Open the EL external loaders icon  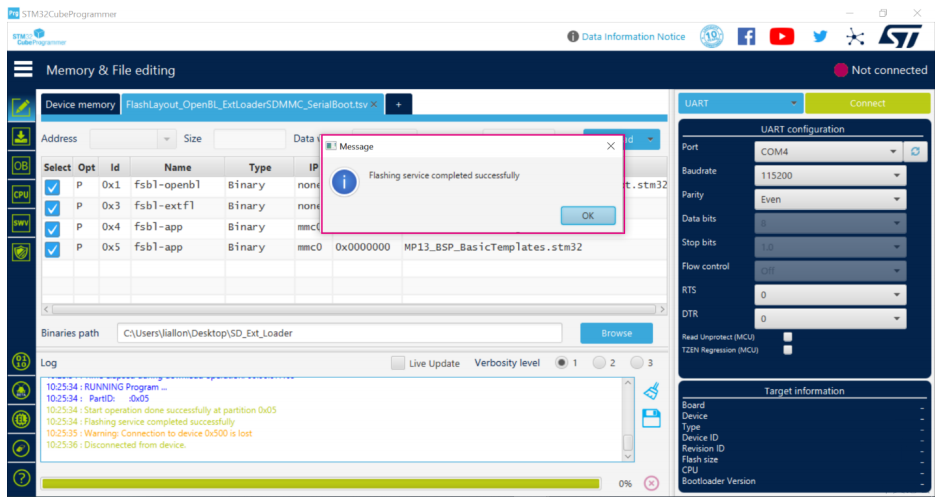point(22,420)
